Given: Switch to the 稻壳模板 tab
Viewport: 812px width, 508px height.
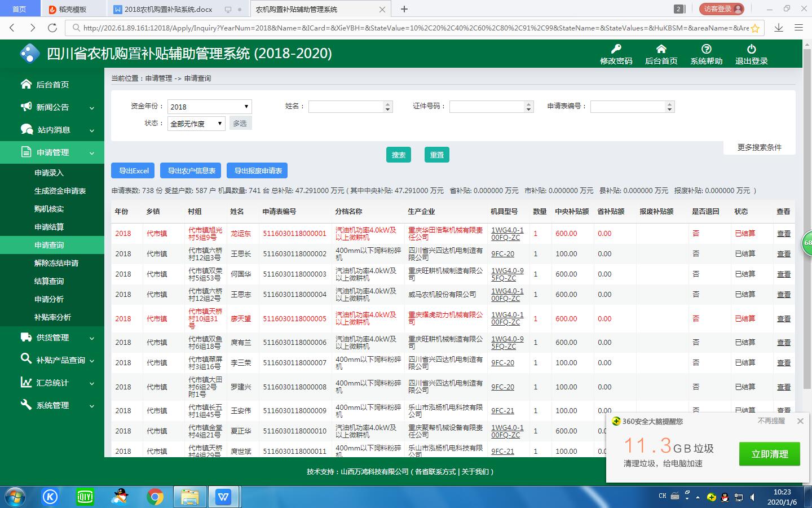Looking at the screenshot, I should (73, 9).
